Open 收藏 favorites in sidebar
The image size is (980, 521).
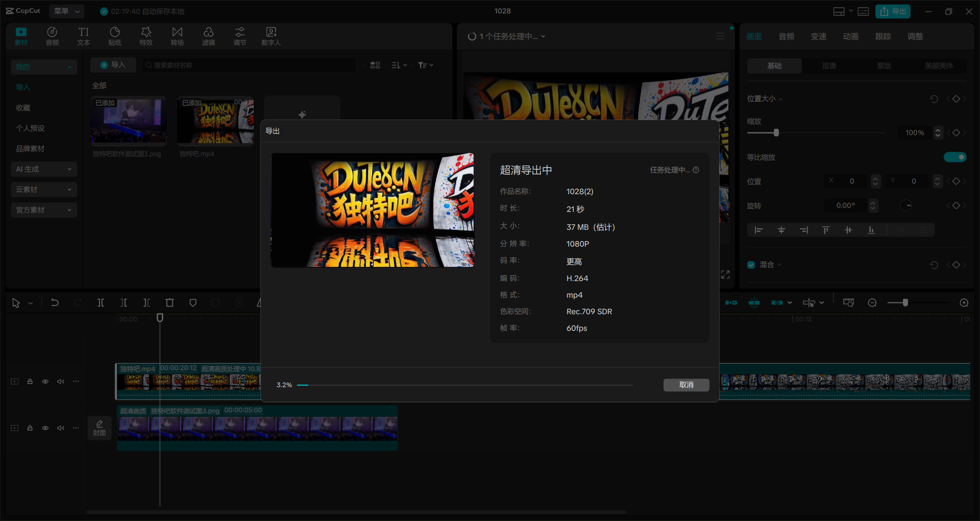(x=23, y=108)
